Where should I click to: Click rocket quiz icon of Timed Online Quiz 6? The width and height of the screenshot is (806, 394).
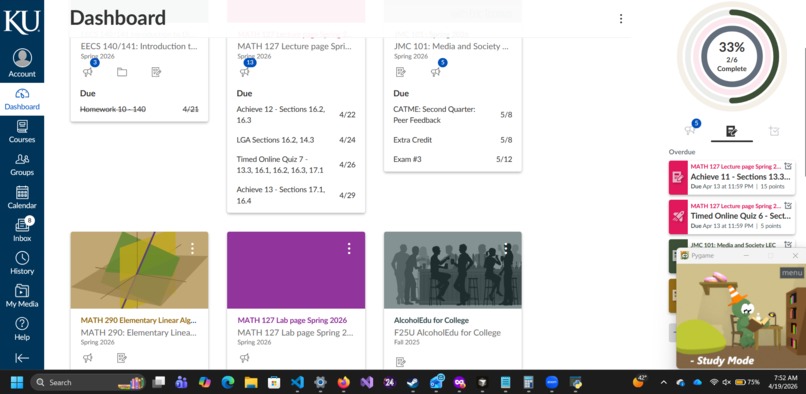678,217
